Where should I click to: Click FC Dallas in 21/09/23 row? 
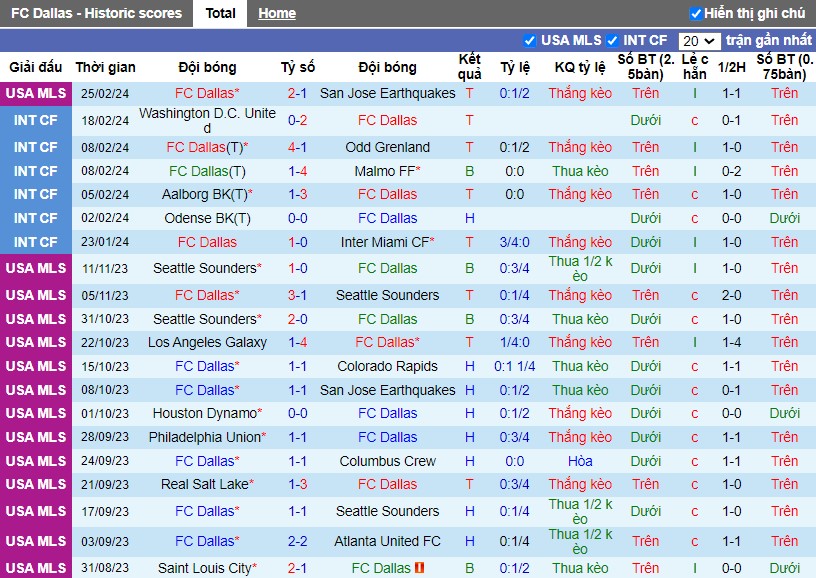[387, 484]
